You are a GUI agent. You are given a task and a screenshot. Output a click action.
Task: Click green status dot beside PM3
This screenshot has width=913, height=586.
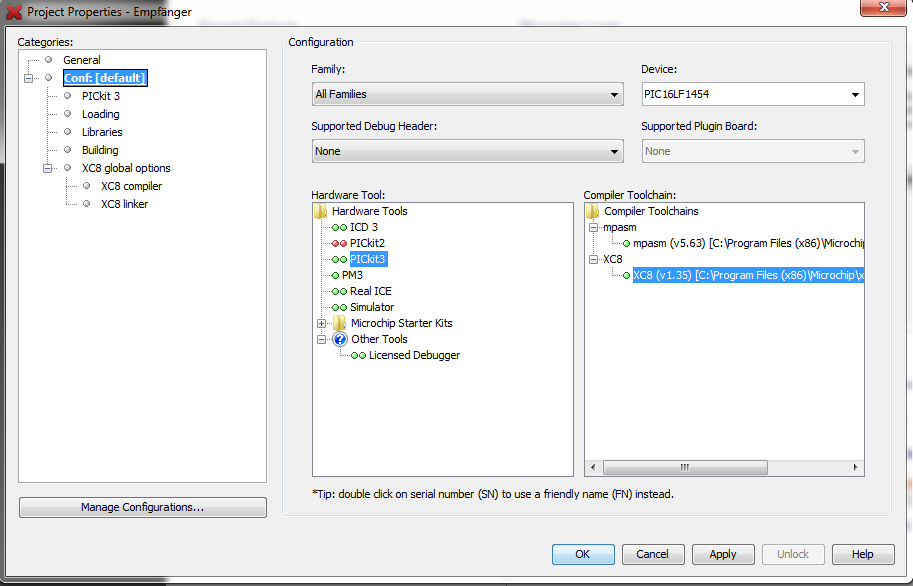pyautogui.click(x=335, y=276)
